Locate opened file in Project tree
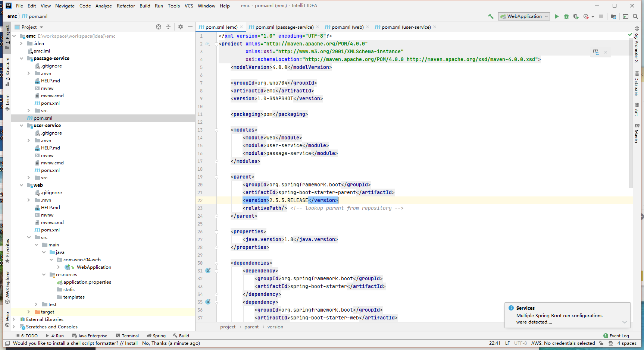The width and height of the screenshot is (644, 350). (159, 27)
